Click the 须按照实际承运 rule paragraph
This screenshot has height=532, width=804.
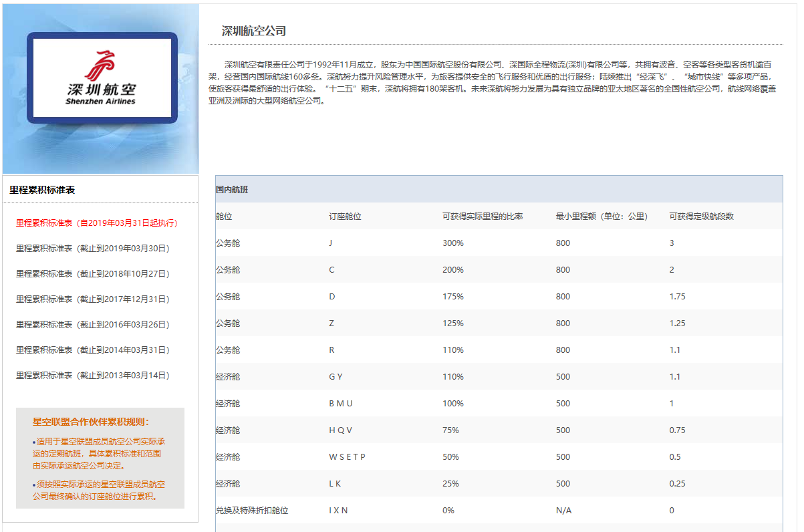pos(99,490)
